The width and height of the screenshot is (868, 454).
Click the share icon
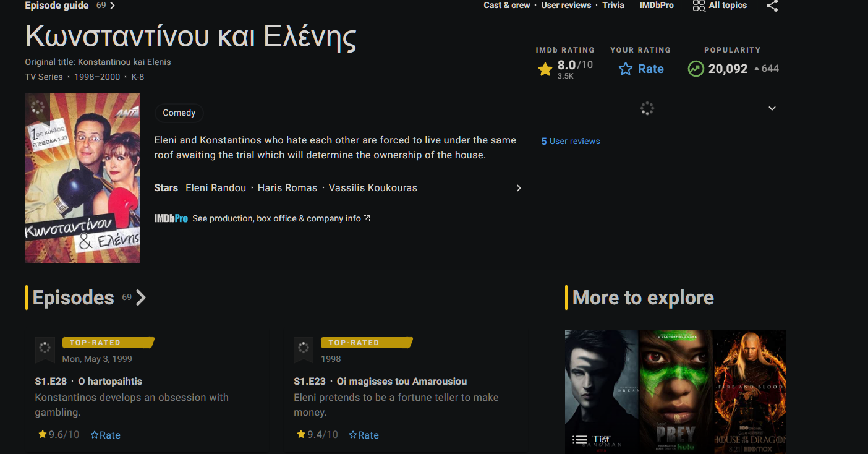pos(772,6)
